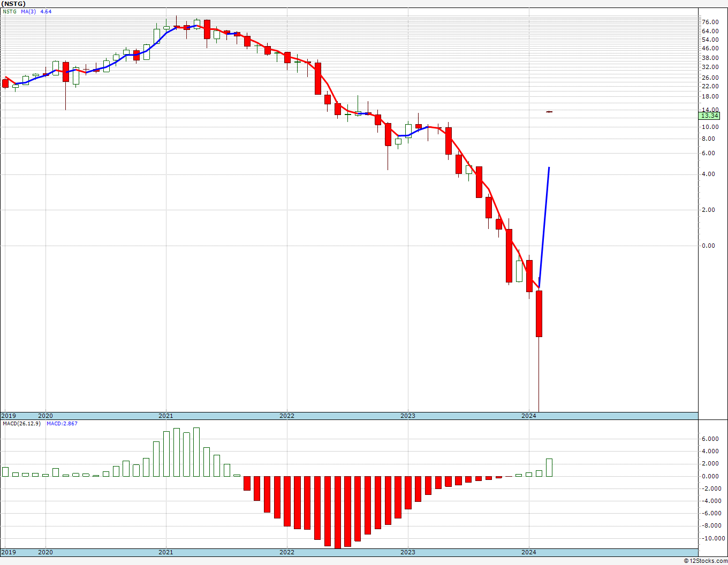Click the 46.00 price axis label
Image resolution: width=728 pixels, height=565 pixels.
coord(710,48)
